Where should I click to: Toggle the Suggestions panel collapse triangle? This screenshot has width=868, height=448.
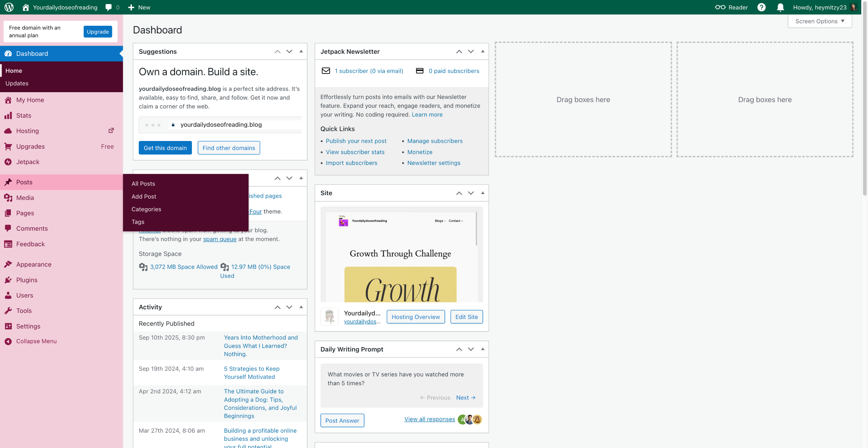click(x=301, y=52)
